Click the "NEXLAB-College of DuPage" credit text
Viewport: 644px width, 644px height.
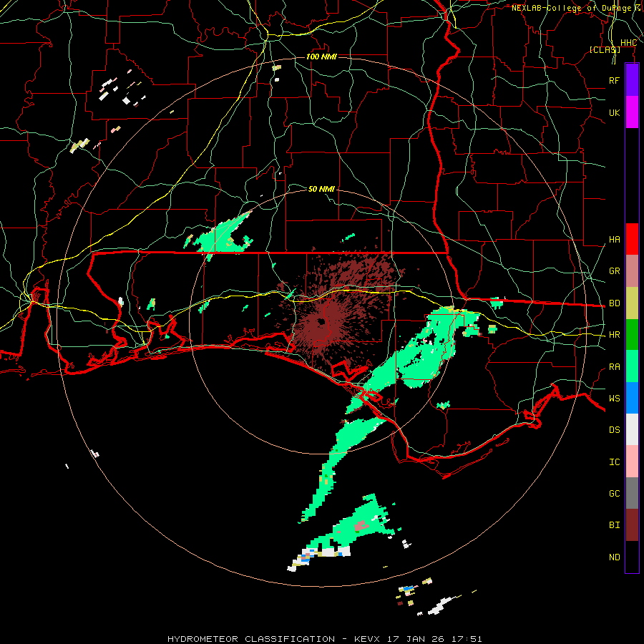pyautogui.click(x=571, y=8)
